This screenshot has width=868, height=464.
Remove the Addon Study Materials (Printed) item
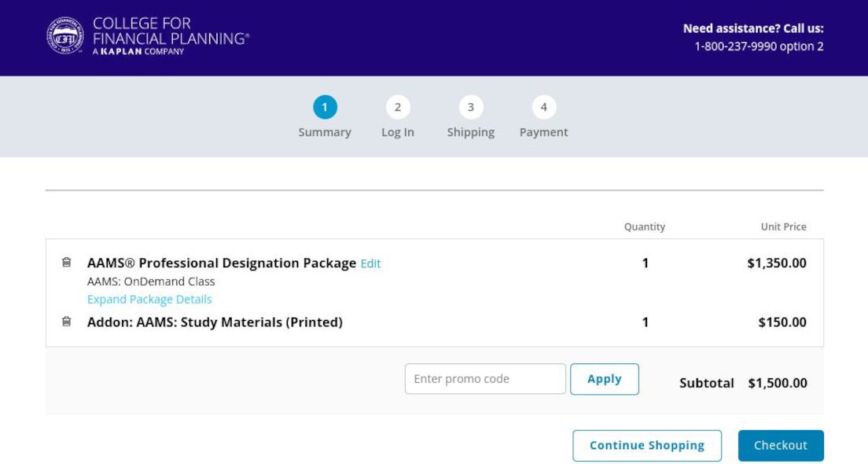point(66,321)
